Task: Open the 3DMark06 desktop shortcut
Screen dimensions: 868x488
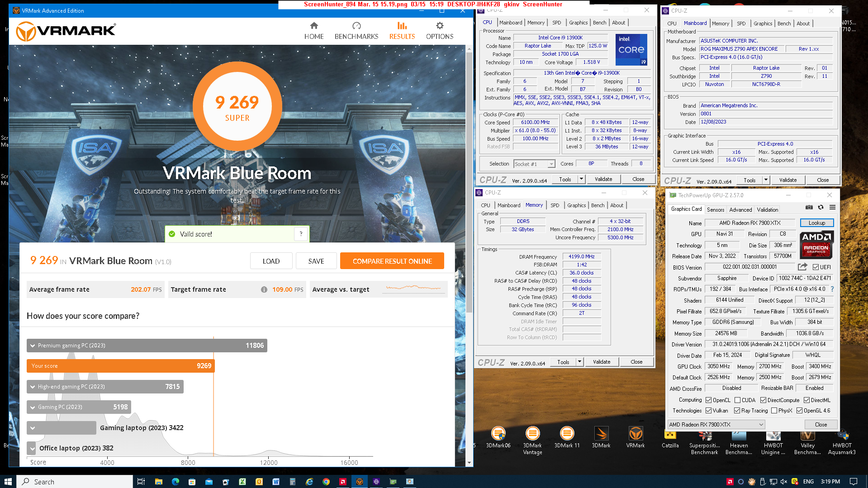Action: 498,437
